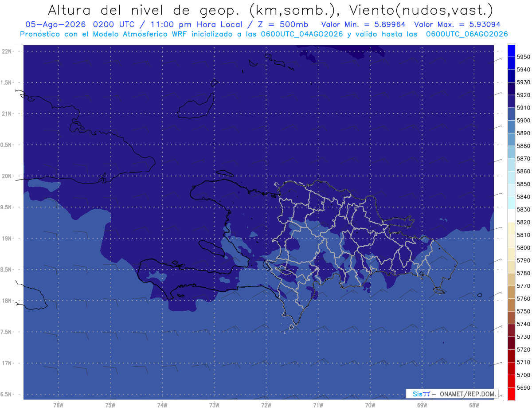Click the '71W' longitude label
The height and width of the screenshot is (411, 532).
[x=318, y=405]
